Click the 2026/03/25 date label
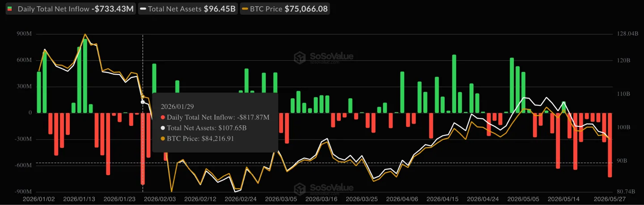644x205 pixels. pyautogui.click(x=361, y=199)
